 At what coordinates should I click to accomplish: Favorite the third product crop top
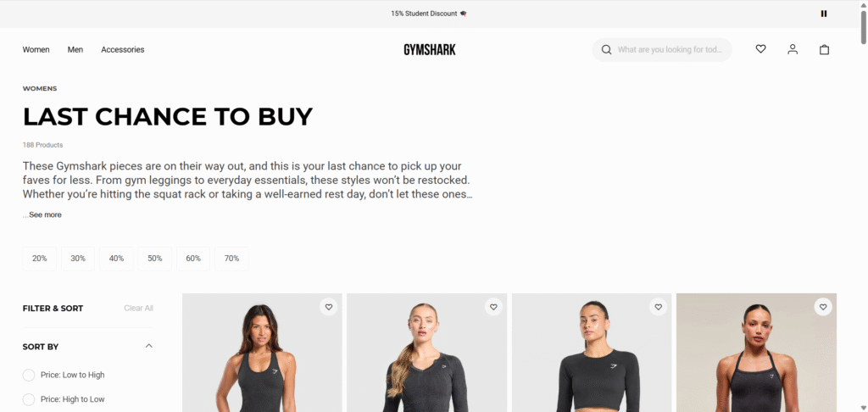(658, 307)
